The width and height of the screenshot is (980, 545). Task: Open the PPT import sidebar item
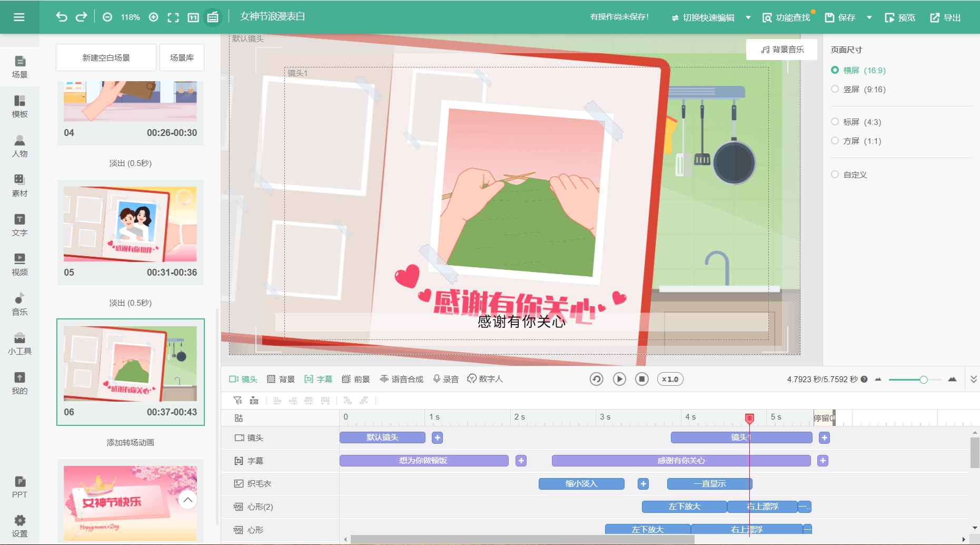19,487
